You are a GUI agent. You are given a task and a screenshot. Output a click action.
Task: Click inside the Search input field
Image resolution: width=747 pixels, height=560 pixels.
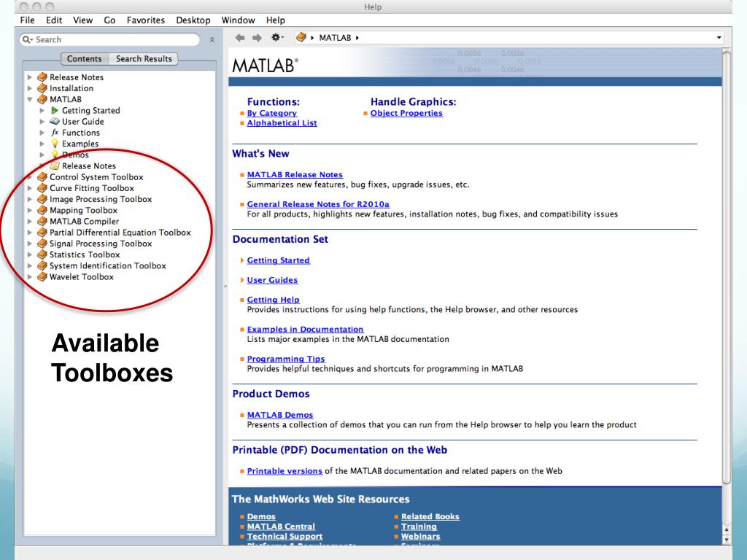click(x=109, y=39)
